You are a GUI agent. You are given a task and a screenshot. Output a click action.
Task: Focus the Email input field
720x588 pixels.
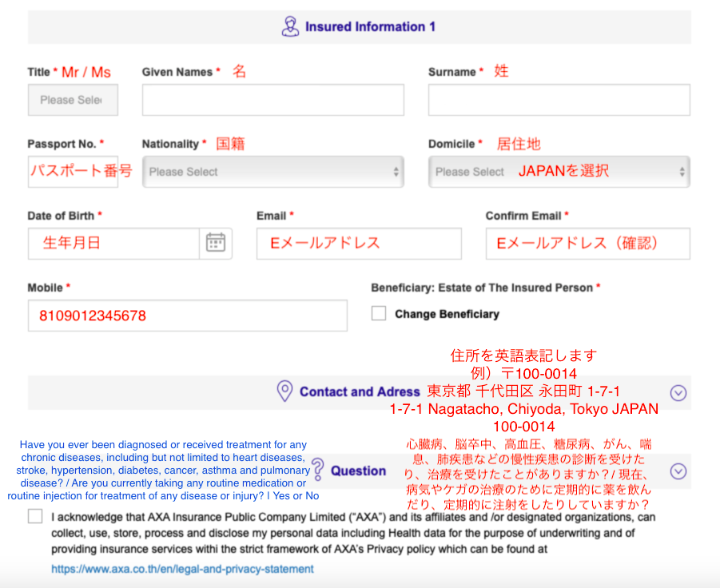(x=359, y=244)
